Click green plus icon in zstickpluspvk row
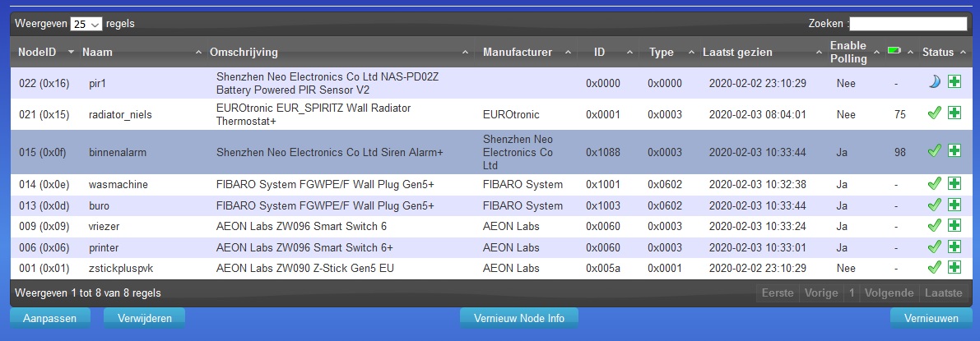 954,267
